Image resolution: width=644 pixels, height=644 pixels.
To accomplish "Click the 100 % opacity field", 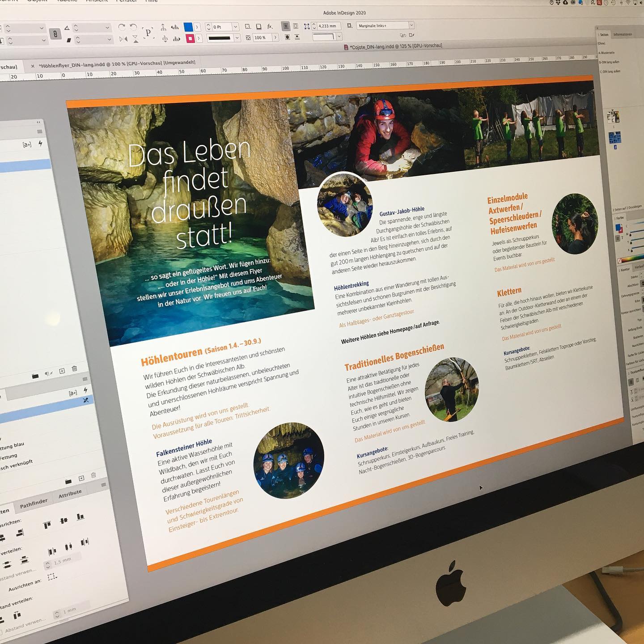I will [262, 38].
